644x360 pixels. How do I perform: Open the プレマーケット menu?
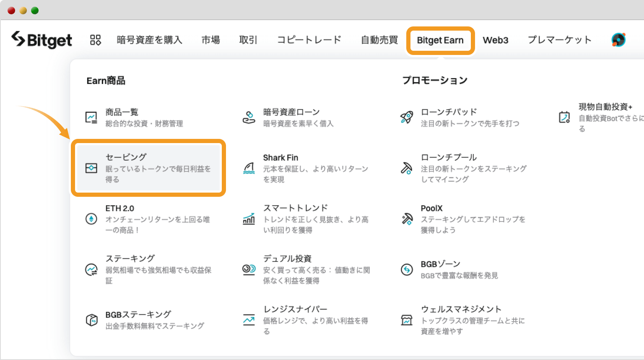pos(559,40)
